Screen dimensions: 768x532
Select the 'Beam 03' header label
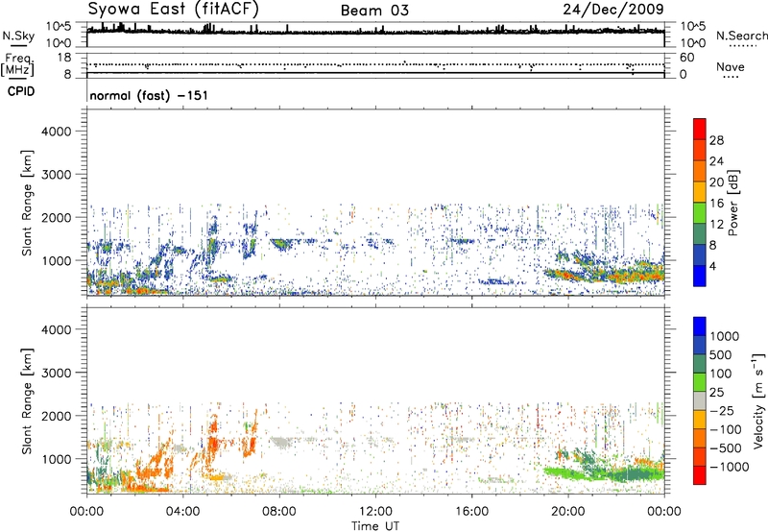[x=374, y=11]
